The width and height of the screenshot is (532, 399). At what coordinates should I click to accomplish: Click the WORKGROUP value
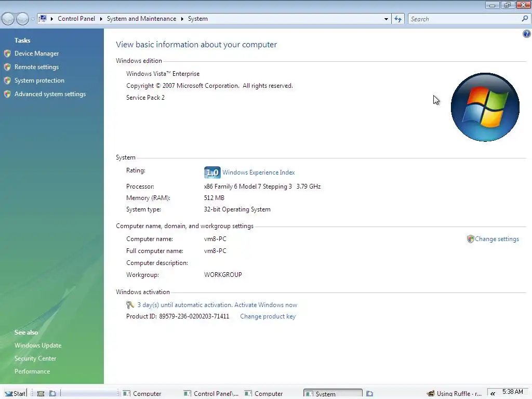tap(223, 275)
